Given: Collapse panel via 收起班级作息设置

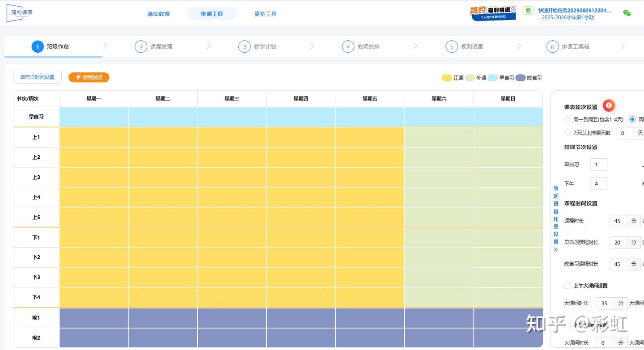Looking at the screenshot, I should coord(556,219).
